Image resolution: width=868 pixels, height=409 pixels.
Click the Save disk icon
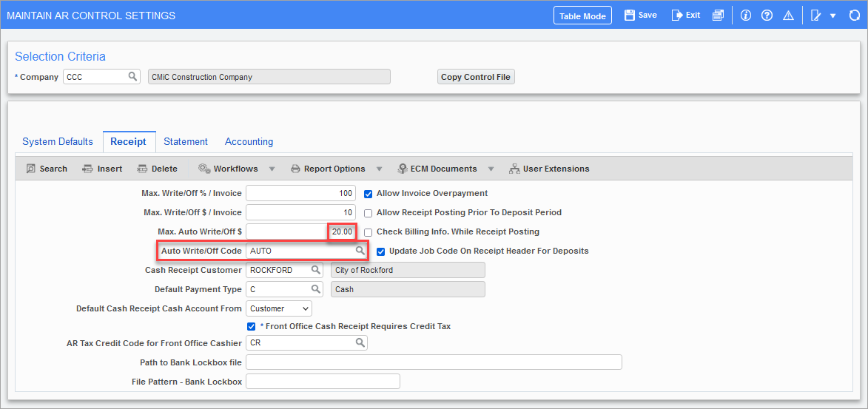pyautogui.click(x=630, y=16)
